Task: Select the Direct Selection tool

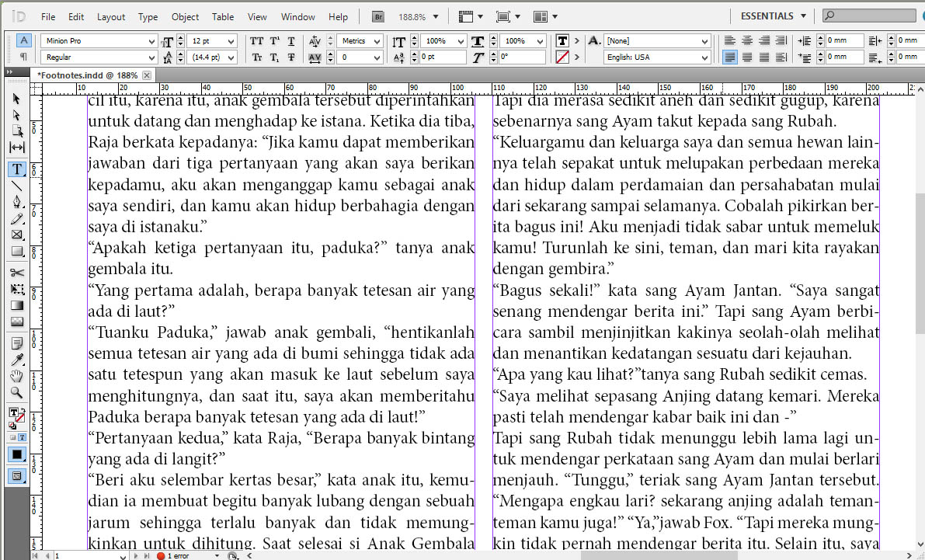Action: pyautogui.click(x=16, y=115)
